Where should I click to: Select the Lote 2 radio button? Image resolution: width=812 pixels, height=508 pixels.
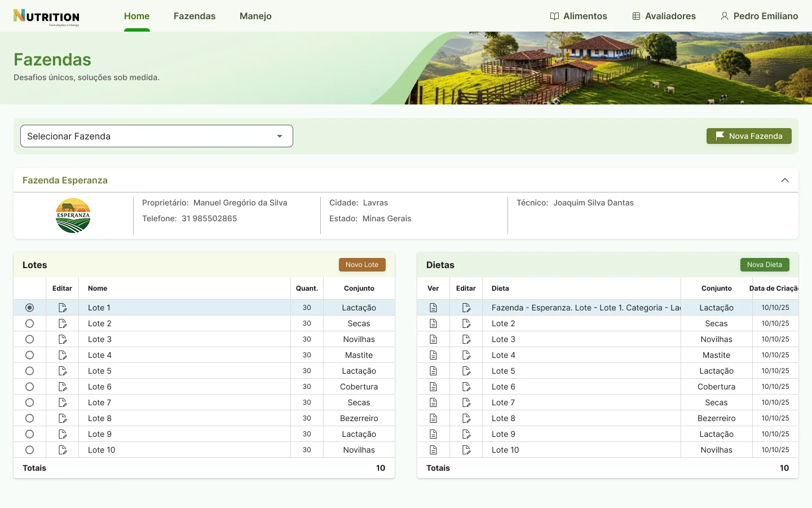[30, 323]
